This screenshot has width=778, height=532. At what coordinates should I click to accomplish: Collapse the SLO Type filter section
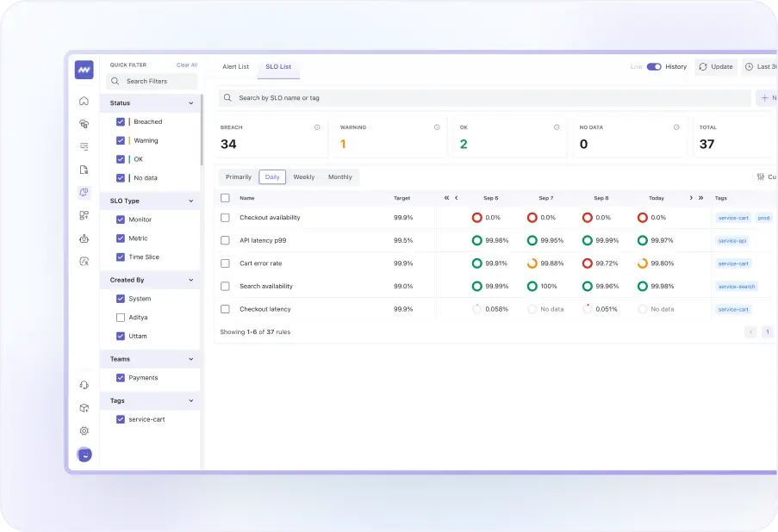tap(191, 201)
